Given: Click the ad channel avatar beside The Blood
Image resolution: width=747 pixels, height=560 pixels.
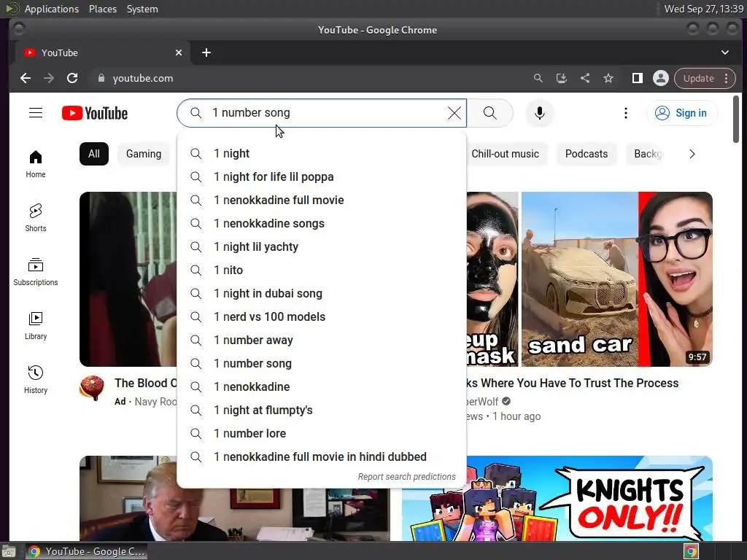Looking at the screenshot, I should click(x=92, y=388).
